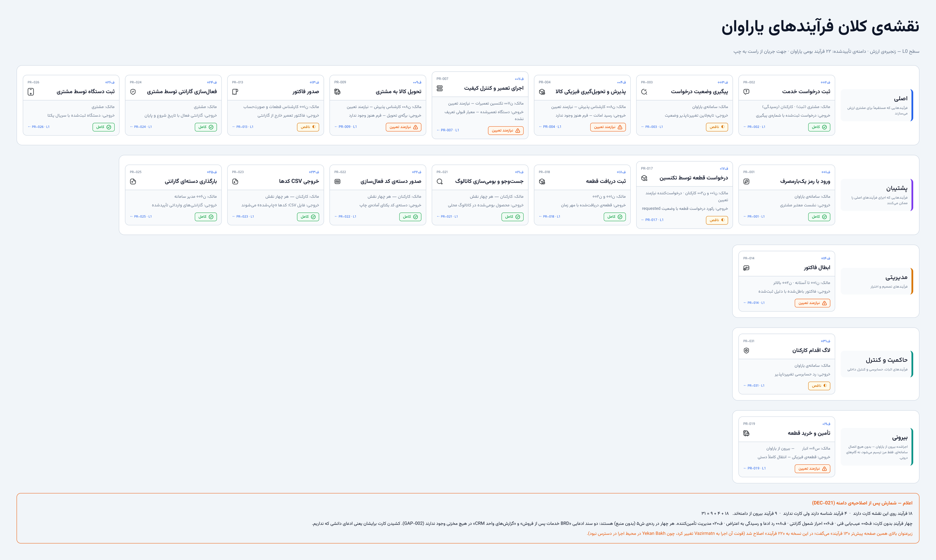Click shield-check icon on PR-024 card

(133, 92)
